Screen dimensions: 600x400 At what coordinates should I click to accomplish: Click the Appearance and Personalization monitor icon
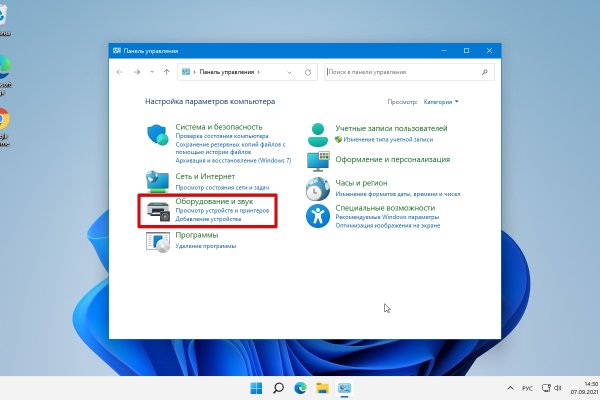coord(318,160)
